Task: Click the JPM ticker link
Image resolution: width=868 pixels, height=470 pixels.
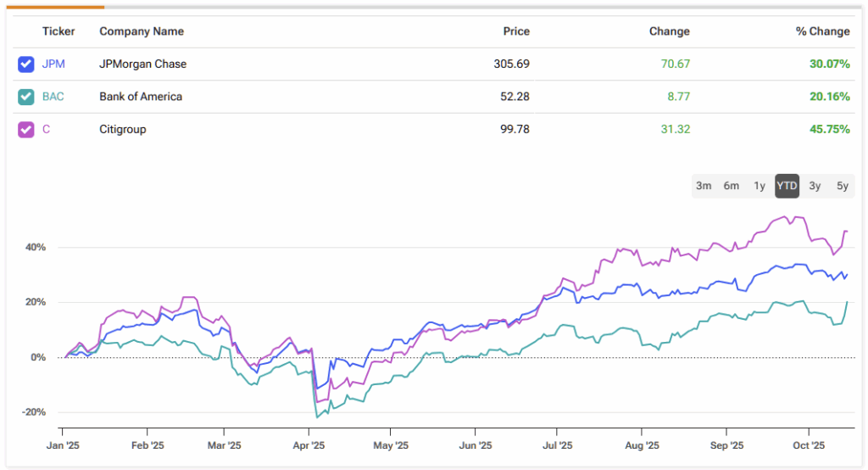Action: [53, 64]
